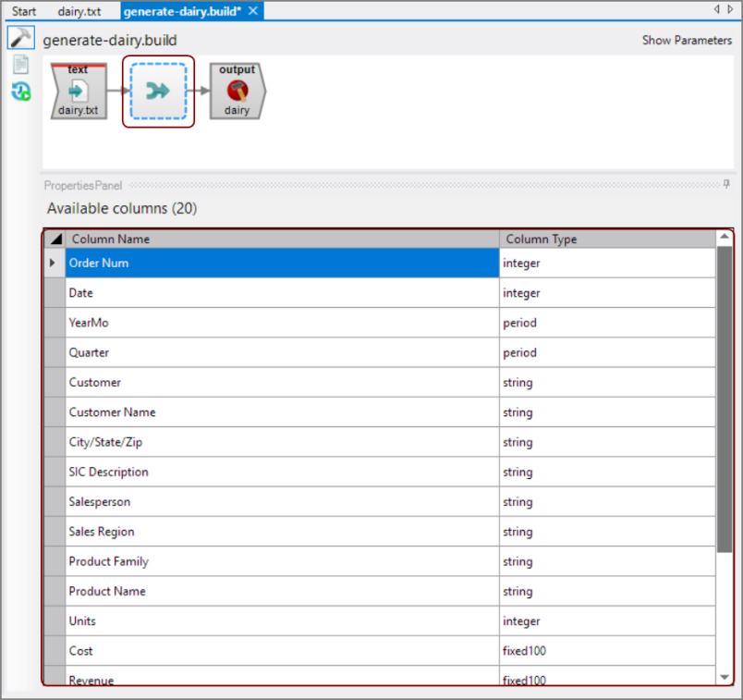Switch to the Start tab
743x700 pixels.
point(24,11)
